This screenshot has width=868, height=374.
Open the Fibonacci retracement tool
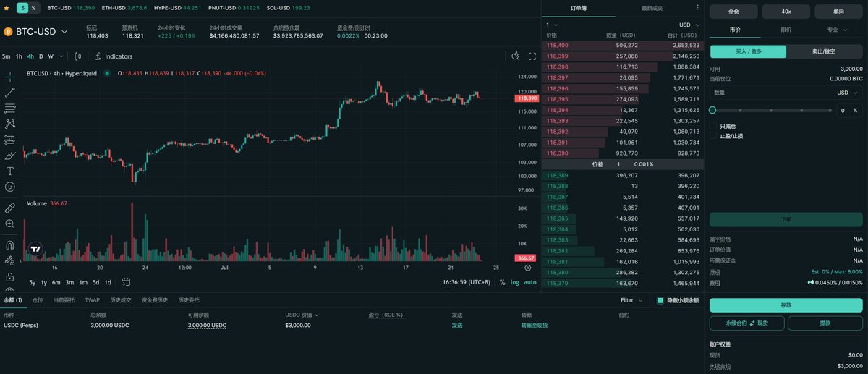(x=10, y=108)
